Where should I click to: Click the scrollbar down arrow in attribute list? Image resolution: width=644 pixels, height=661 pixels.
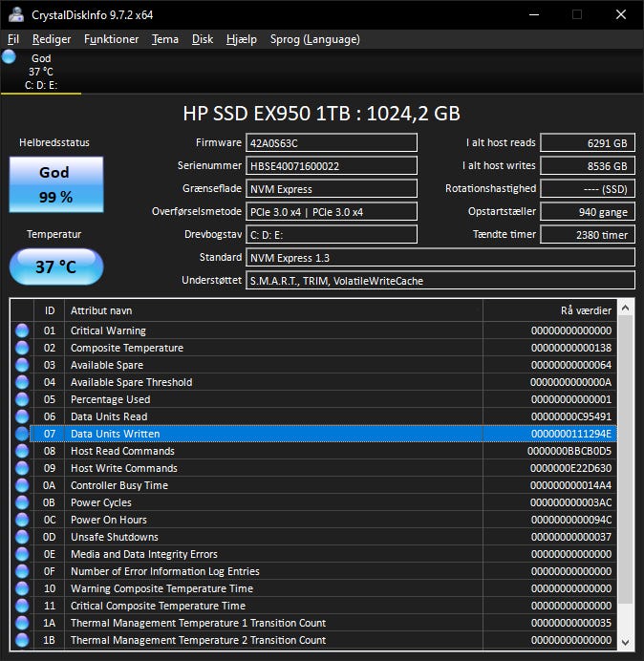(626, 641)
